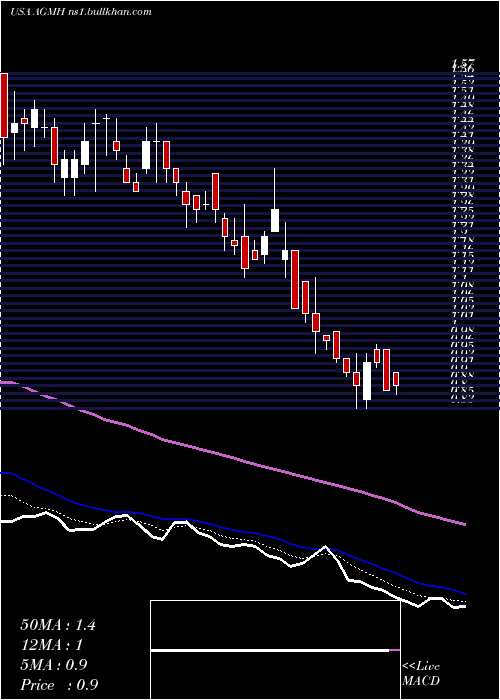Click the MACD indicator box

[275, 650]
